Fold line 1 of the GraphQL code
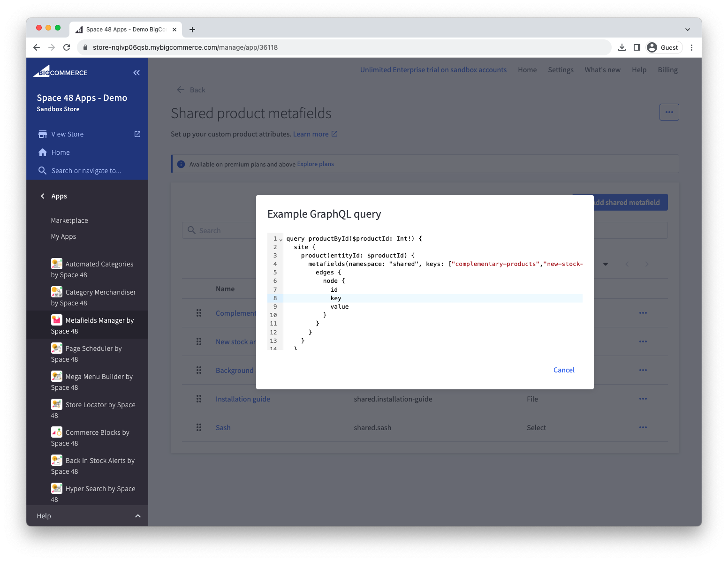 [281, 240]
